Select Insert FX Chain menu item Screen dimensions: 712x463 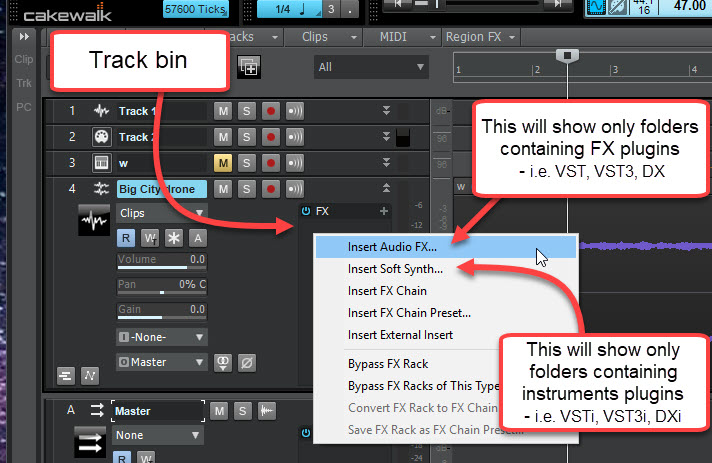click(x=387, y=291)
